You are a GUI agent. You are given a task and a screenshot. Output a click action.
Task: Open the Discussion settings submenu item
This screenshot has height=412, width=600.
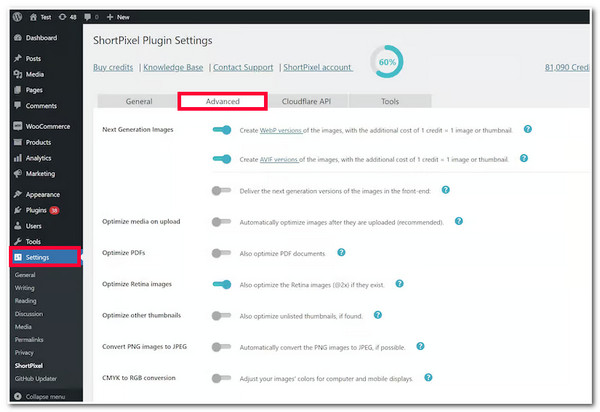(29, 314)
